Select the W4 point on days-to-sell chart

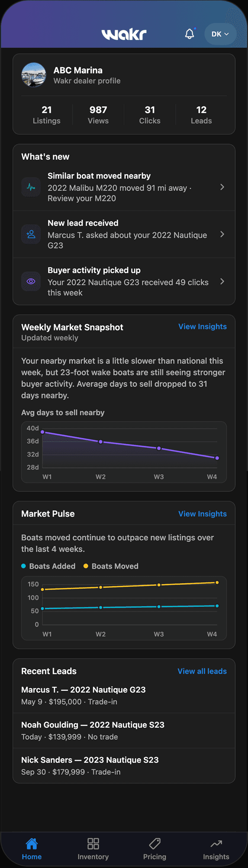(x=217, y=458)
